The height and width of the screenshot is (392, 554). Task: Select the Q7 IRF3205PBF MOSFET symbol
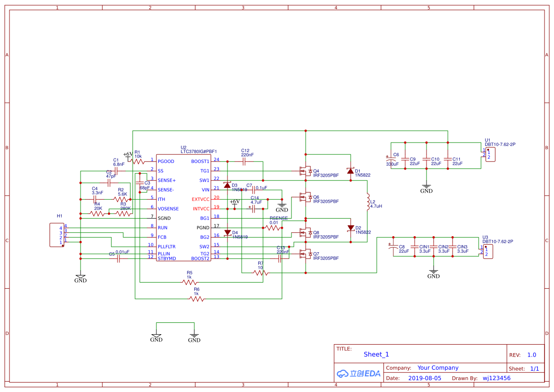tap(305, 254)
